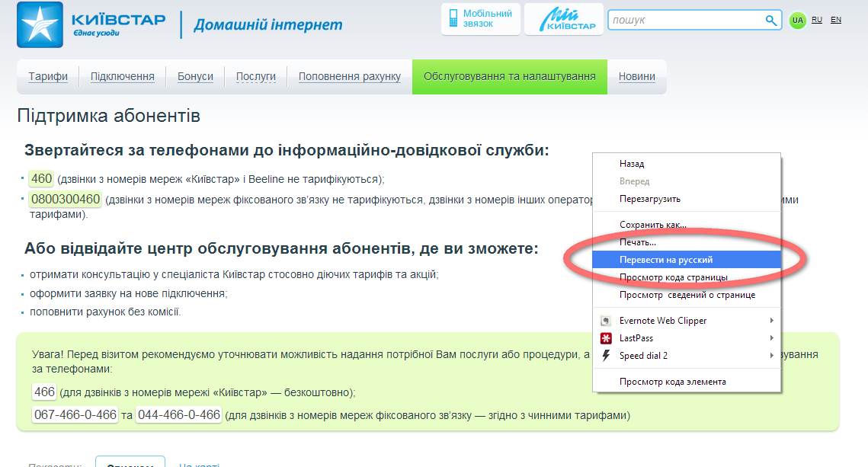The image size is (868, 467).
Task: Click the phone number 067-466-0-466
Action: tap(75, 415)
